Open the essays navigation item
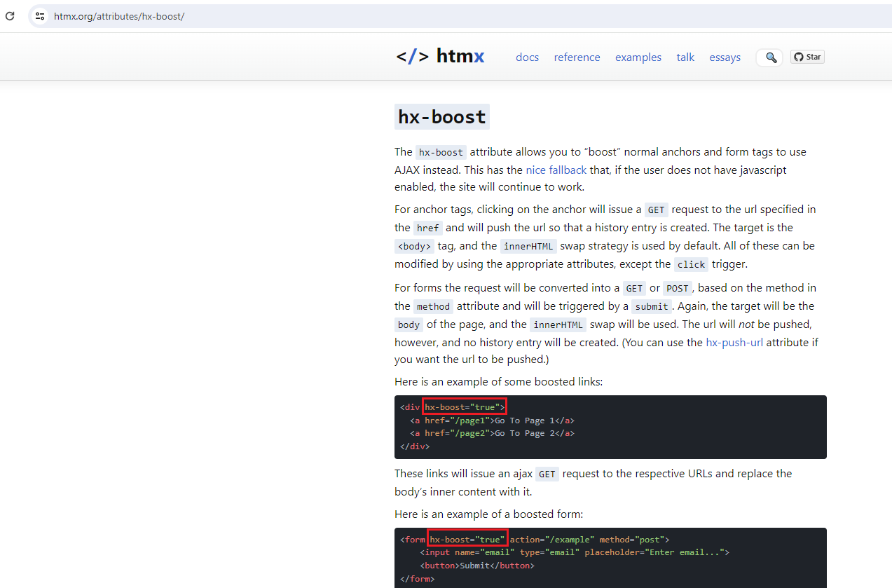This screenshot has width=892, height=588. click(725, 57)
